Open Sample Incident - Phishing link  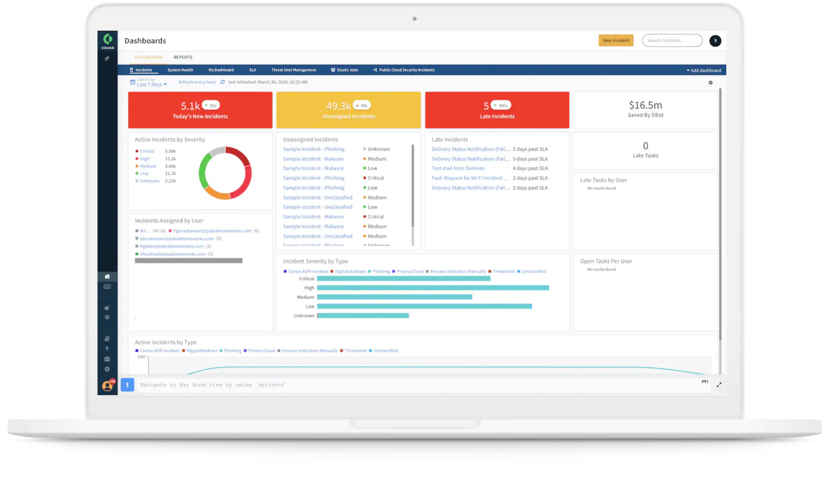click(313, 149)
